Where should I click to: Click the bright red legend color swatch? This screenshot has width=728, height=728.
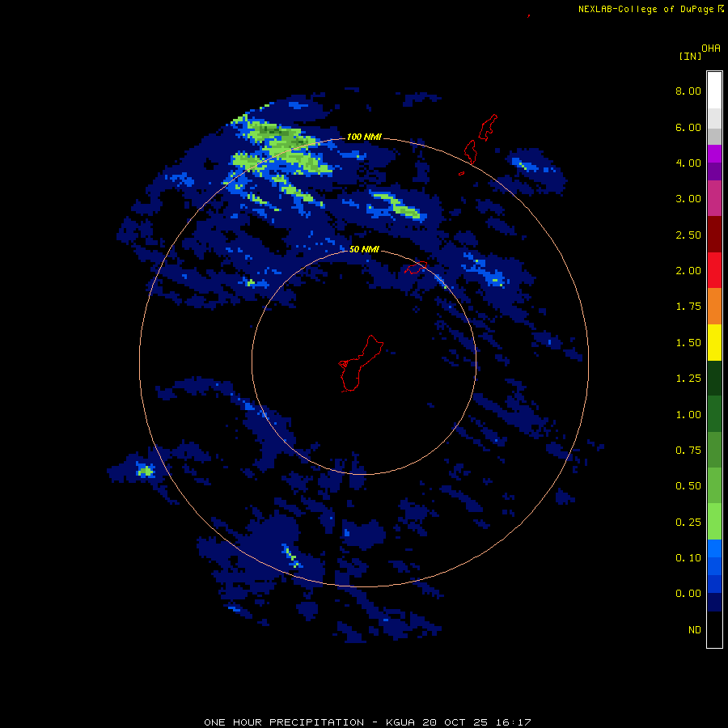pyautogui.click(x=714, y=270)
